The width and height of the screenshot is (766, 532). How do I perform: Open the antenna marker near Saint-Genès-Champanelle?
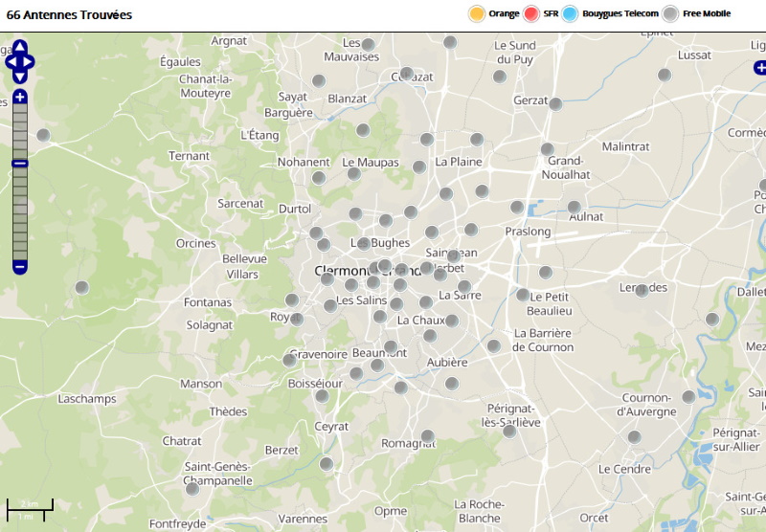pyautogui.click(x=191, y=489)
